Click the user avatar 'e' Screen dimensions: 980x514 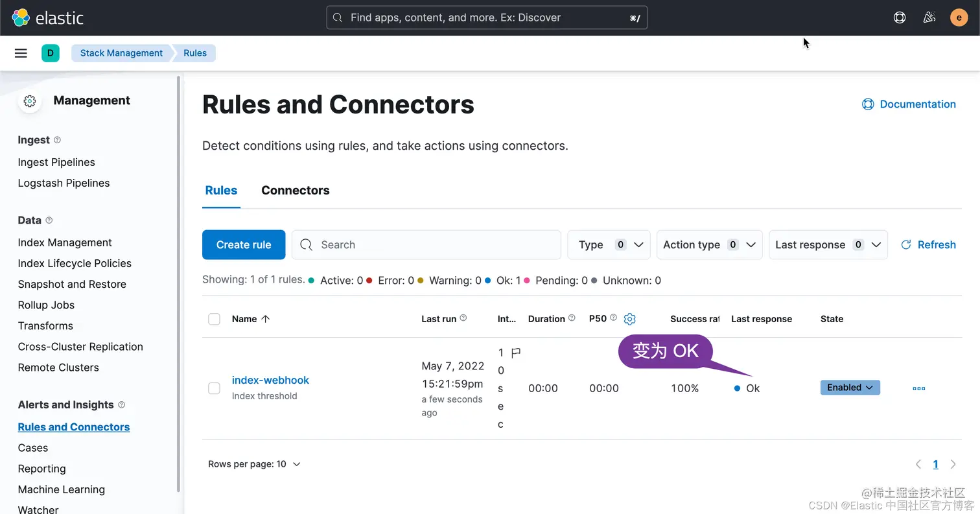(959, 18)
